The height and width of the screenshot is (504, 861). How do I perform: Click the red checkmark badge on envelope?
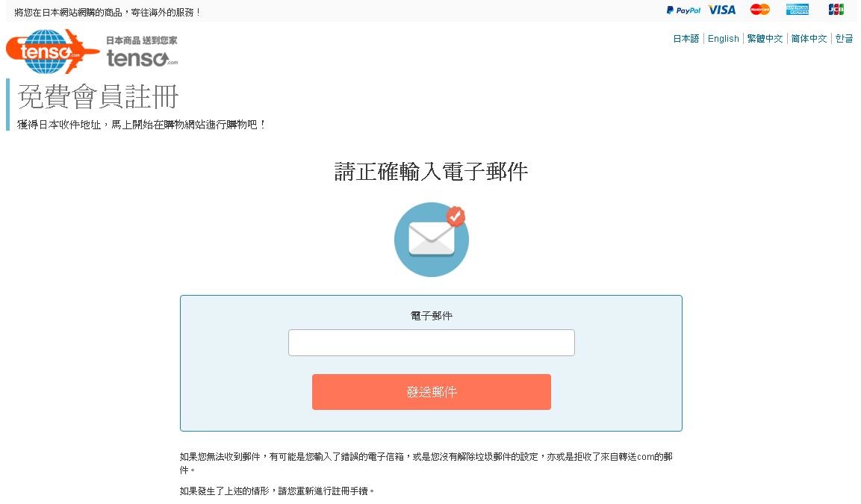(x=456, y=217)
